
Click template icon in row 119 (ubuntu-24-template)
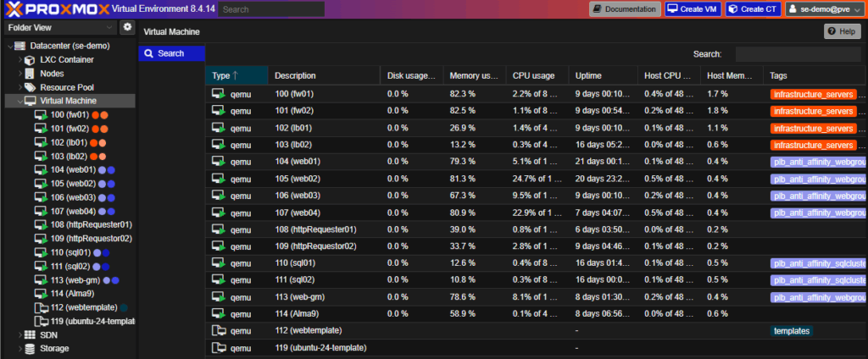(x=220, y=348)
